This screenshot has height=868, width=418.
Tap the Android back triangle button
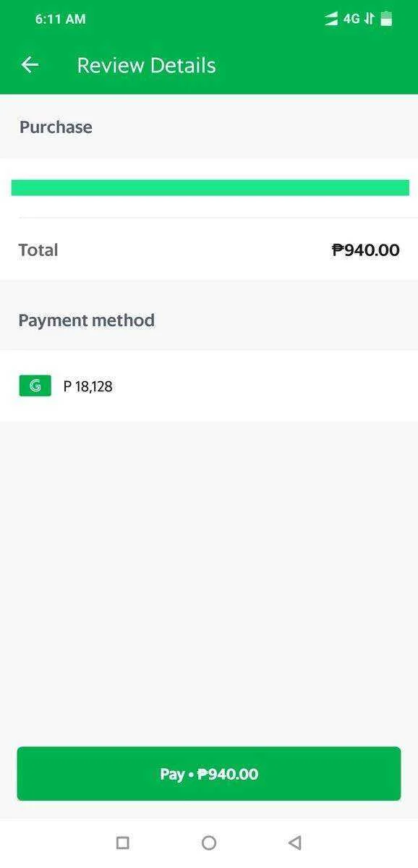point(294,843)
